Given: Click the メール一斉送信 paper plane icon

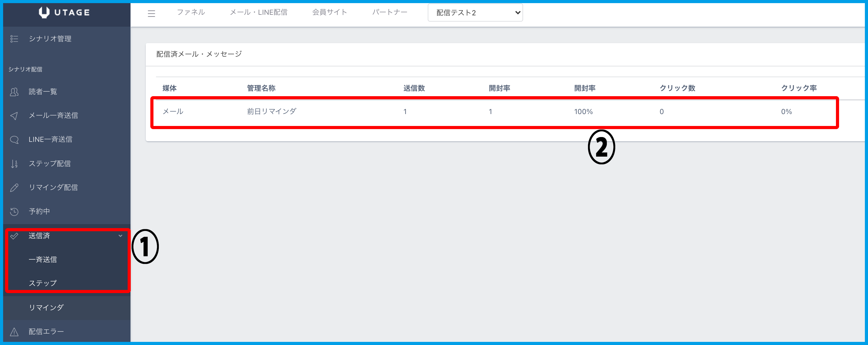Looking at the screenshot, I should click(14, 116).
